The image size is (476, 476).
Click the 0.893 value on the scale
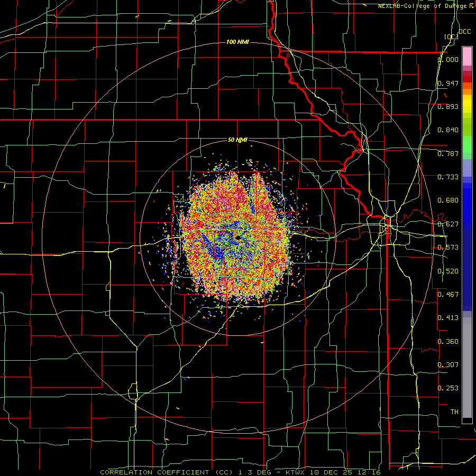[448, 106]
